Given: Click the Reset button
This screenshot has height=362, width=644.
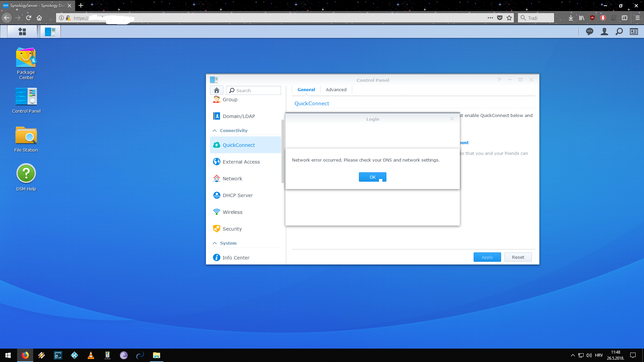Looking at the screenshot, I should pos(518,257).
